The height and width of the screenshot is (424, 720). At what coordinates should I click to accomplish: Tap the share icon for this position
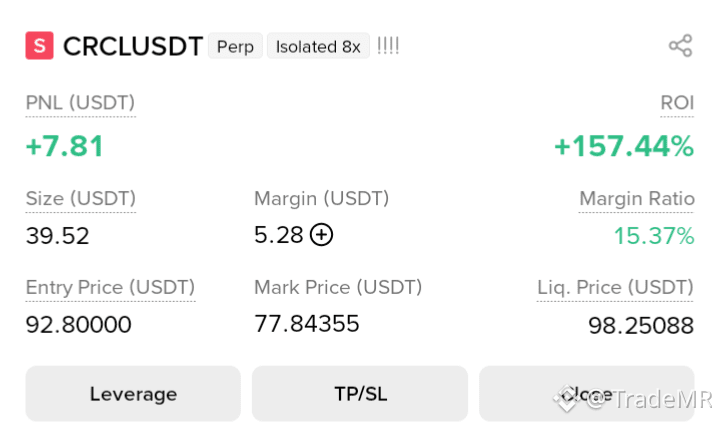681,45
